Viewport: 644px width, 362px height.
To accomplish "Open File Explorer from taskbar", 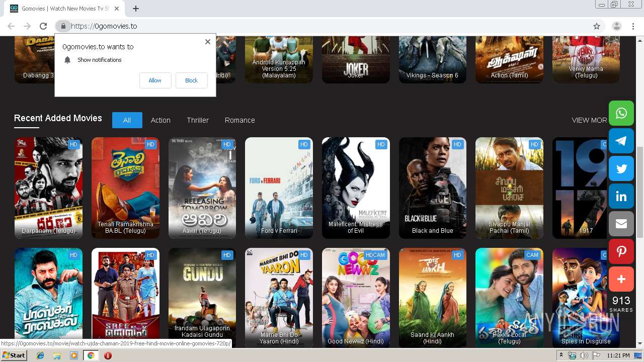I will [x=57, y=355].
